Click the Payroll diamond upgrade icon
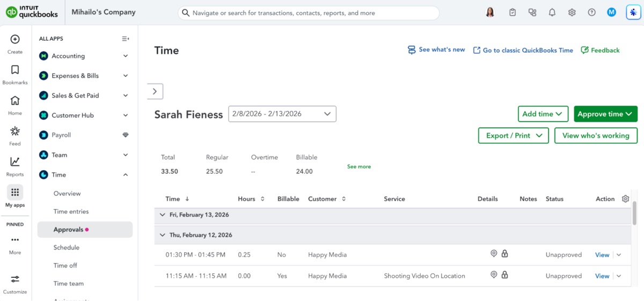This screenshot has height=301, width=644. click(126, 135)
